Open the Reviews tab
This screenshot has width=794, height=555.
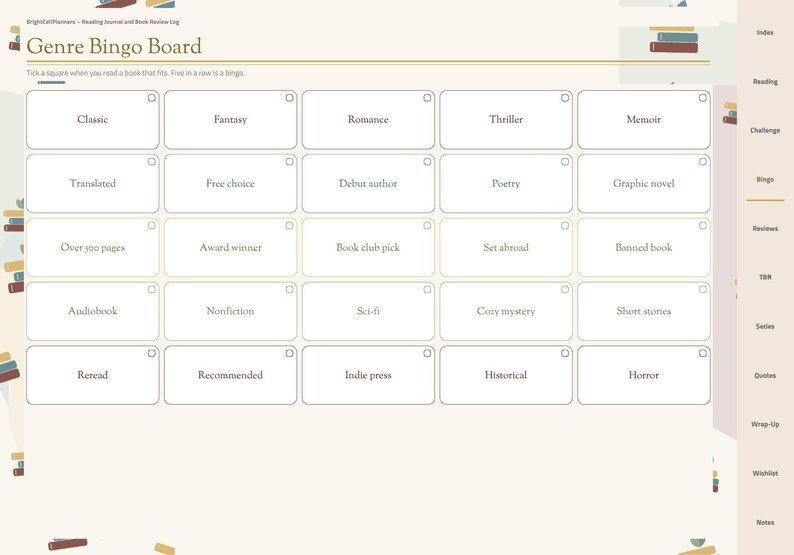765,228
